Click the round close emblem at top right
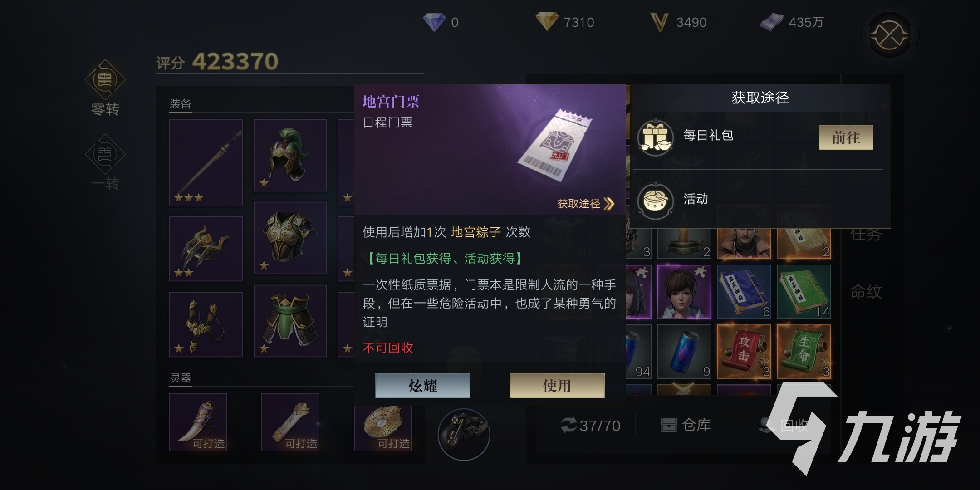The height and width of the screenshot is (490, 980). coord(889,35)
